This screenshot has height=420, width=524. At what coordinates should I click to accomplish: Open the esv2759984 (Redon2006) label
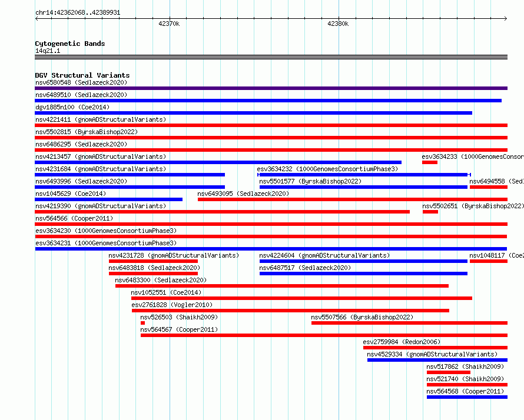pyautogui.click(x=402, y=342)
